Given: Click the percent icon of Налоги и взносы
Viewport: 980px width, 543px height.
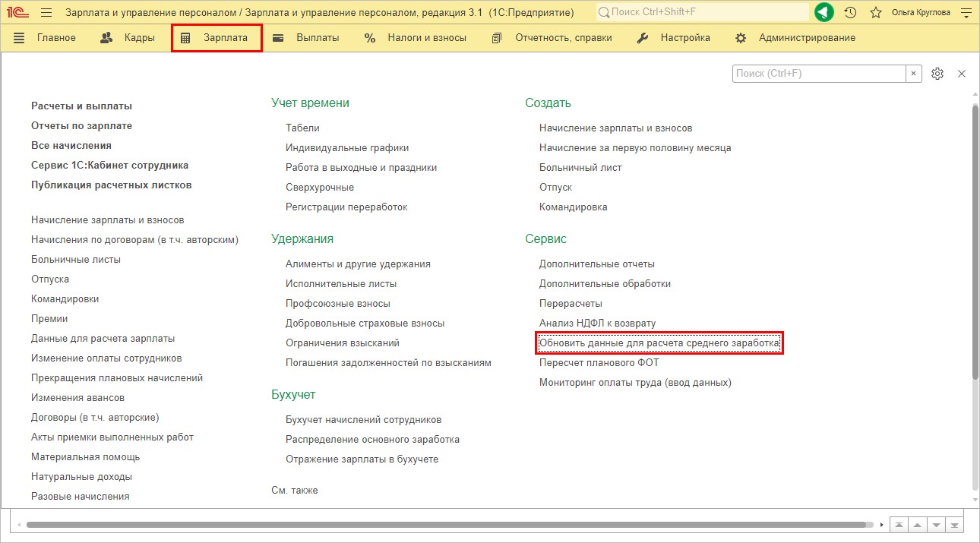Looking at the screenshot, I should coord(370,38).
